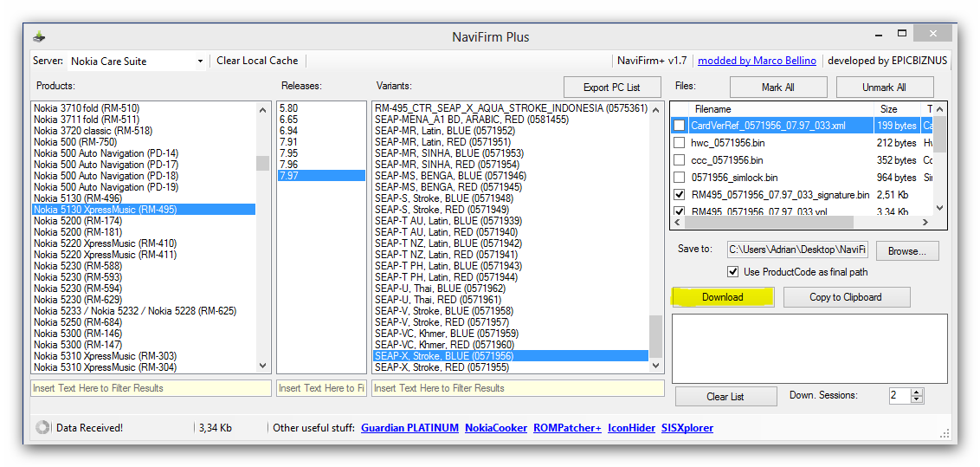Sort files by Filename column header
Screen dimensions: 980x467
tap(712, 109)
